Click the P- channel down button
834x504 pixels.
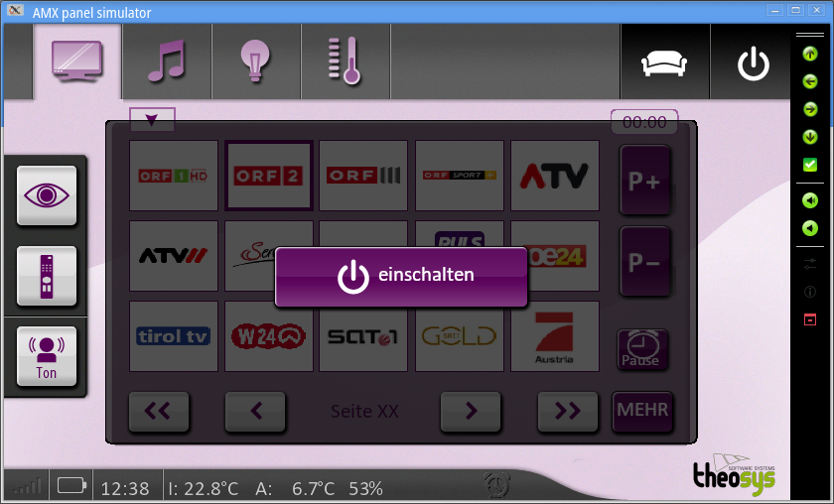pos(644,261)
